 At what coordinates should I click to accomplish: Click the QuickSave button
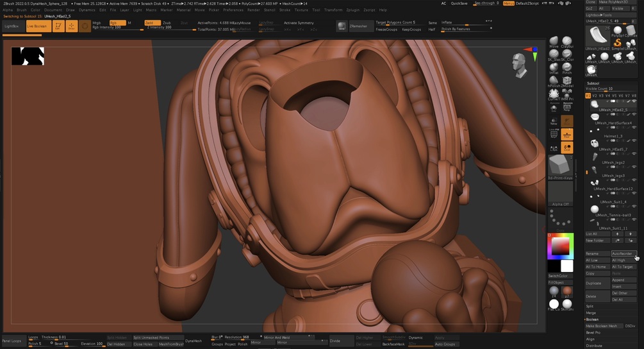pyautogui.click(x=459, y=3)
